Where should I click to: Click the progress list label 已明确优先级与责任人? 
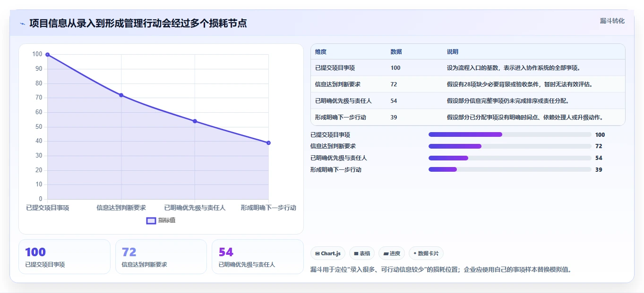tap(339, 158)
